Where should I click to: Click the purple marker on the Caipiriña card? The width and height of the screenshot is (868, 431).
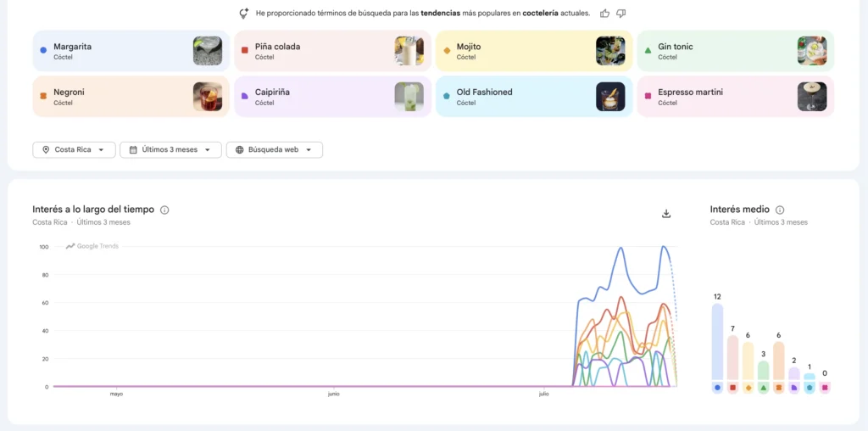point(245,96)
